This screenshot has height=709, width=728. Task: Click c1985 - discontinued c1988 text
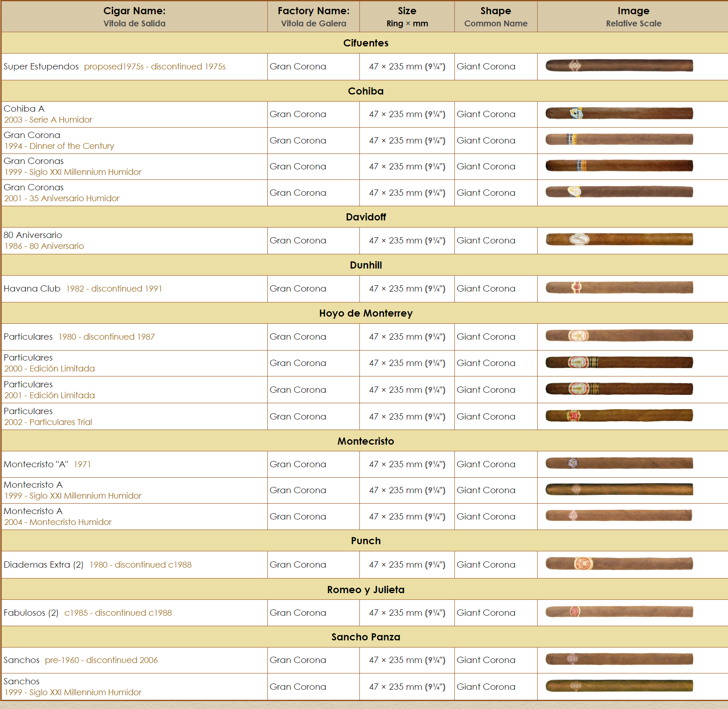click(x=118, y=613)
